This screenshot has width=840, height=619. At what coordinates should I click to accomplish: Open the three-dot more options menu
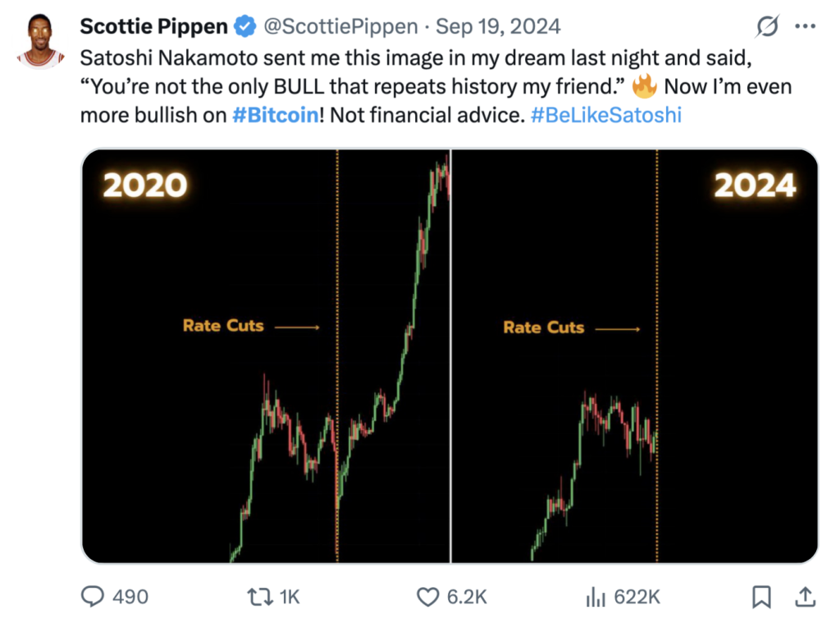[806, 25]
